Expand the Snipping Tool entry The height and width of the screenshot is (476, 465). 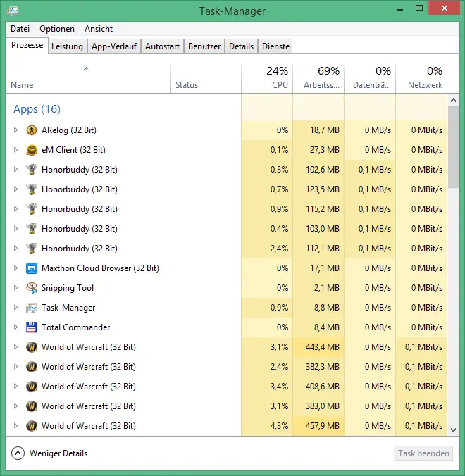pos(15,288)
